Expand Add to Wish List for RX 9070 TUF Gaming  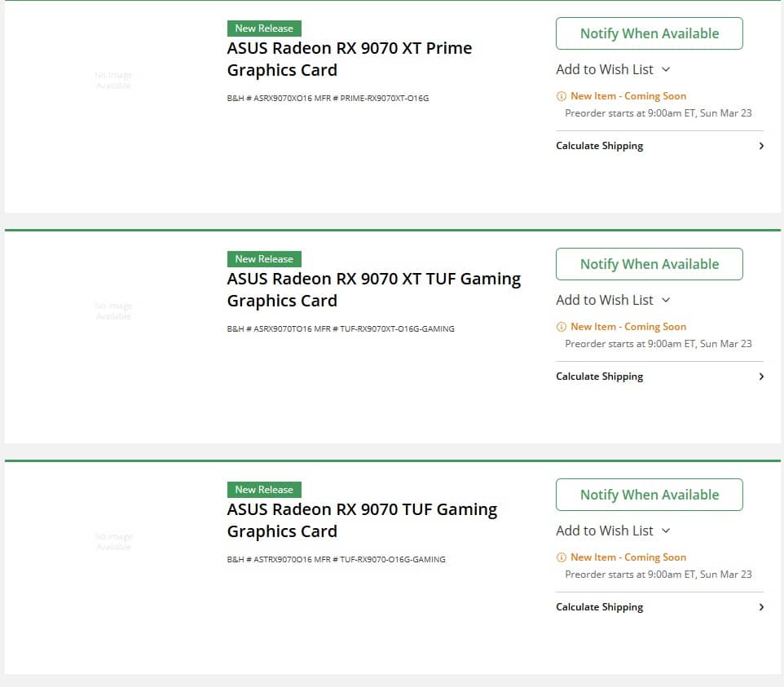[613, 531]
